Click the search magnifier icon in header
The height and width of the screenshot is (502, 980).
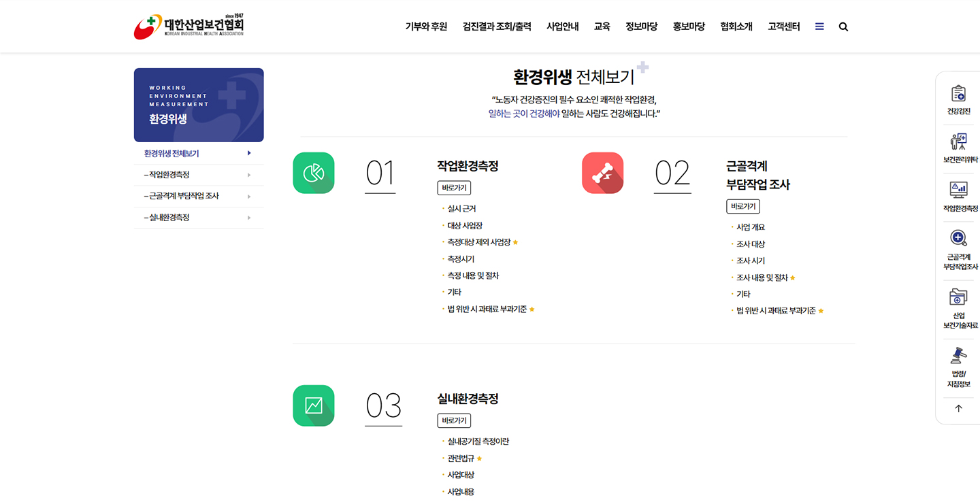(x=843, y=27)
